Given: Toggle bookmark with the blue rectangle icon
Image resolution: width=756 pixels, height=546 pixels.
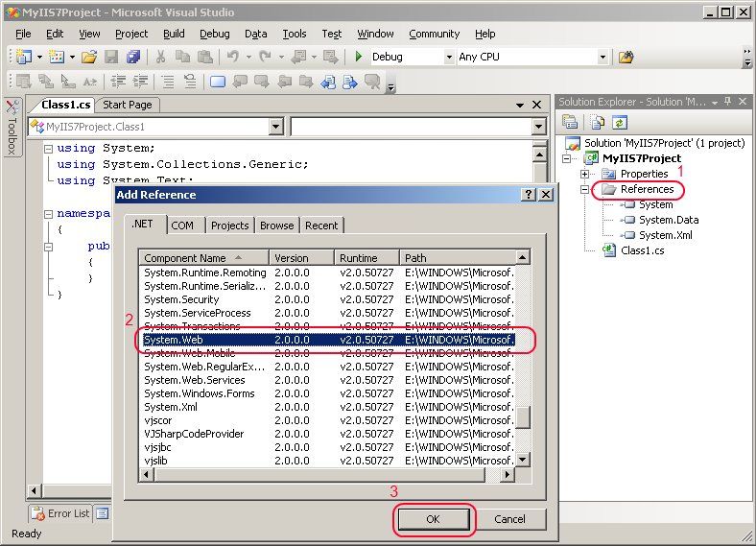Looking at the screenshot, I should coord(218,82).
